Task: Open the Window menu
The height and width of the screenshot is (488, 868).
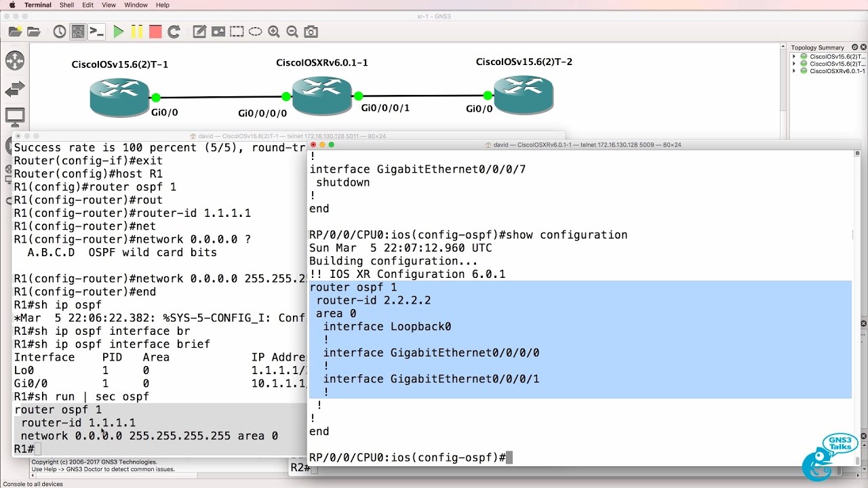Action: pos(136,5)
